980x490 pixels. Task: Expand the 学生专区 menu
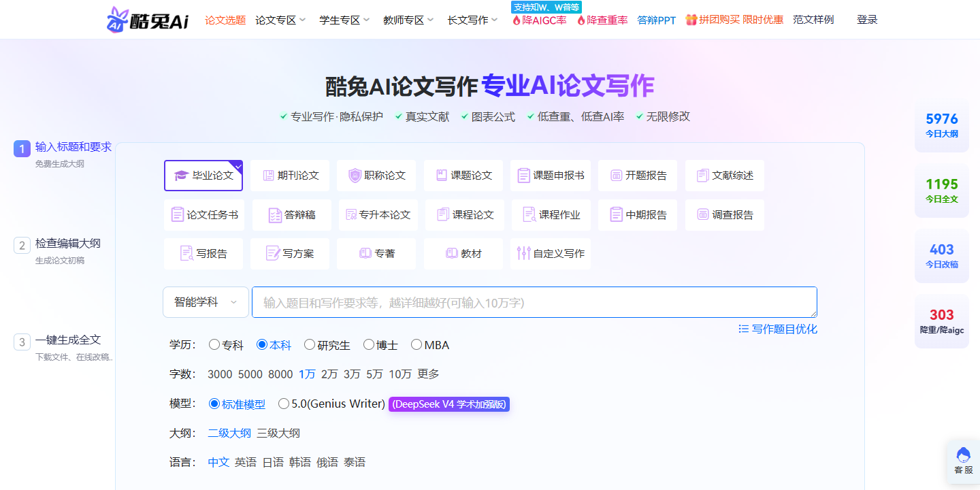tap(345, 20)
